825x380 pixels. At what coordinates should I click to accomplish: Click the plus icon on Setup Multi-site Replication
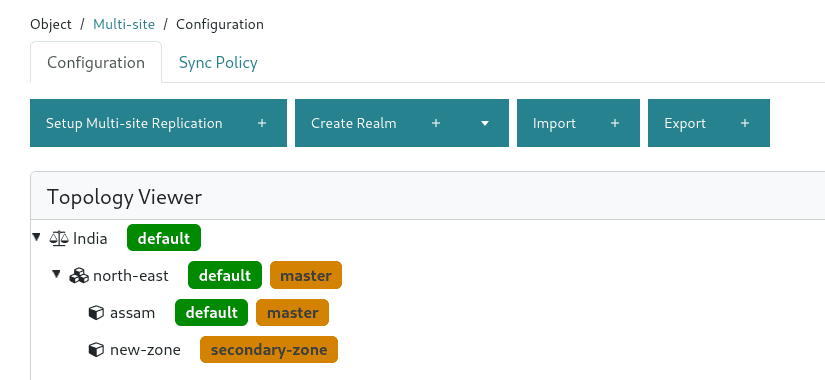coord(262,123)
